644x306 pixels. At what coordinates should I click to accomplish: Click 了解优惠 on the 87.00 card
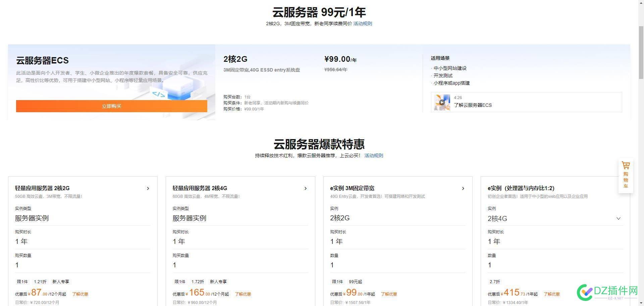pyautogui.click(x=80, y=294)
